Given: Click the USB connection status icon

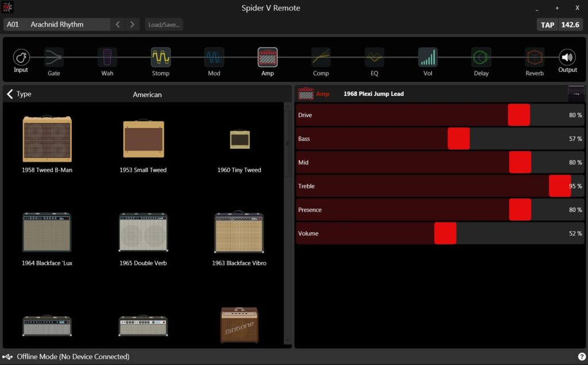Looking at the screenshot, I should point(7,357).
